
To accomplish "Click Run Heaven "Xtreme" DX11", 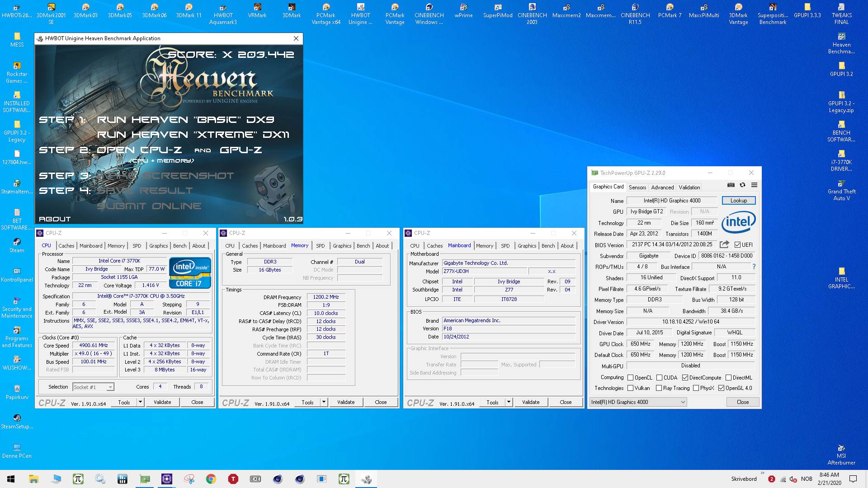I will [x=193, y=135].
